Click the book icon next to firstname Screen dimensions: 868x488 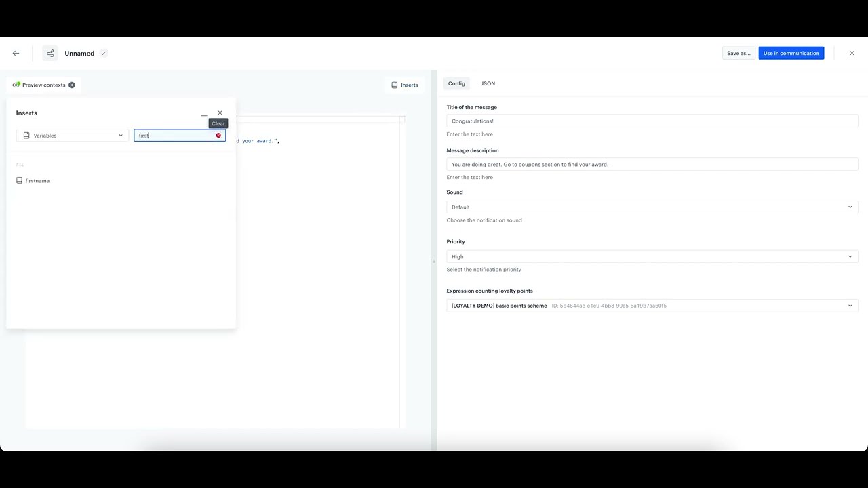(x=19, y=180)
